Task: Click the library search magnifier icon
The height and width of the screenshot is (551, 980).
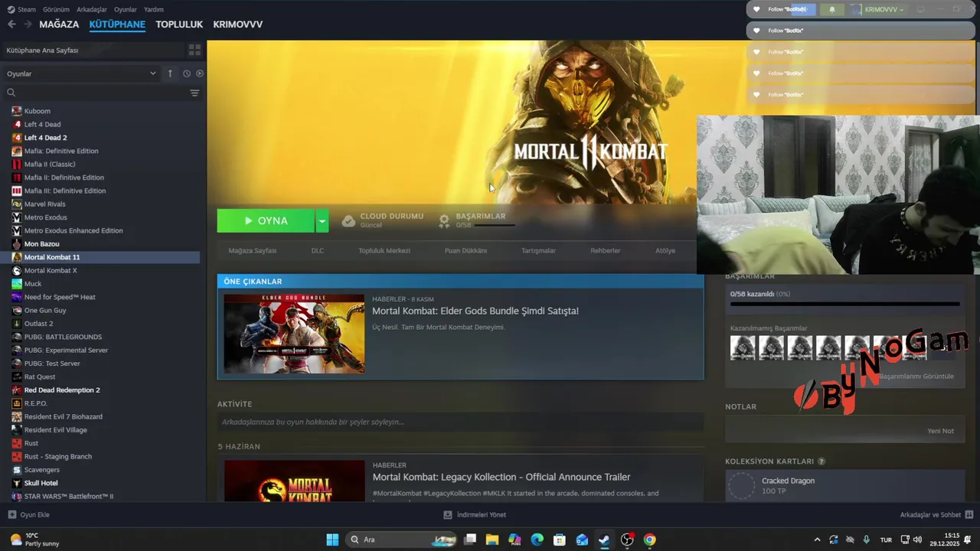Action: coord(11,93)
